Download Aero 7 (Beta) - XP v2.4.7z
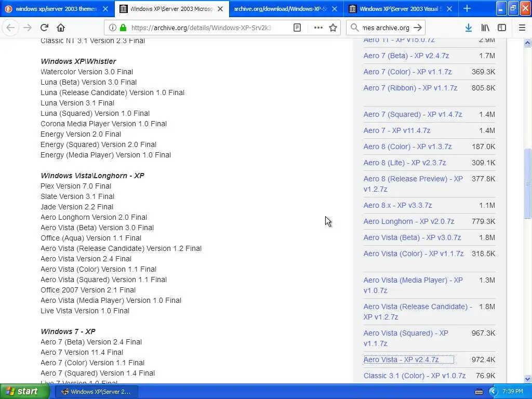 406,56
